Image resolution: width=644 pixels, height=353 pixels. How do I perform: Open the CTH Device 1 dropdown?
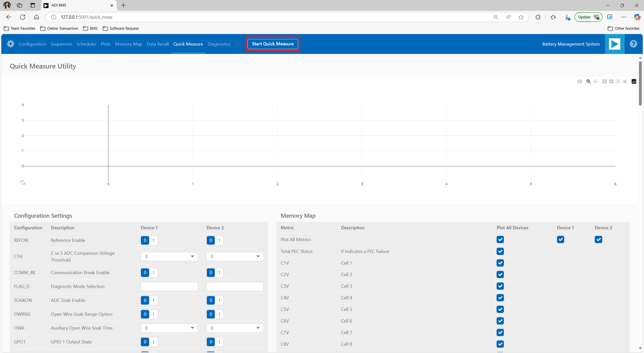click(x=169, y=256)
